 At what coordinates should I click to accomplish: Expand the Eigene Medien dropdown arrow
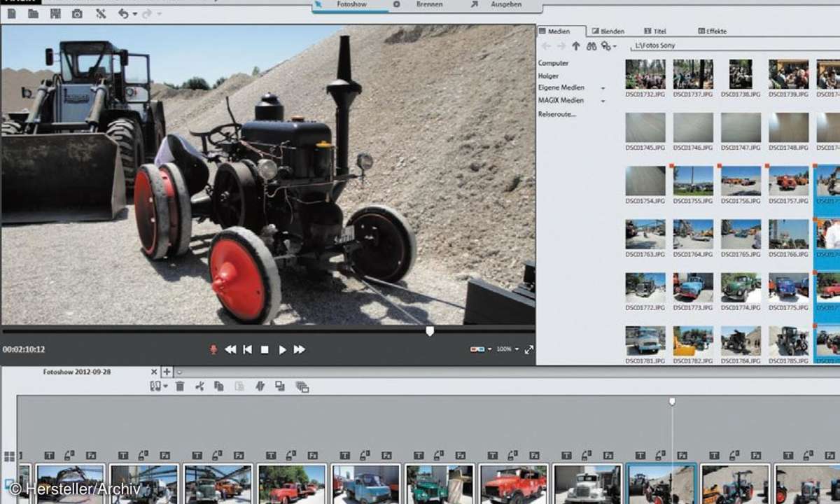[x=603, y=88]
